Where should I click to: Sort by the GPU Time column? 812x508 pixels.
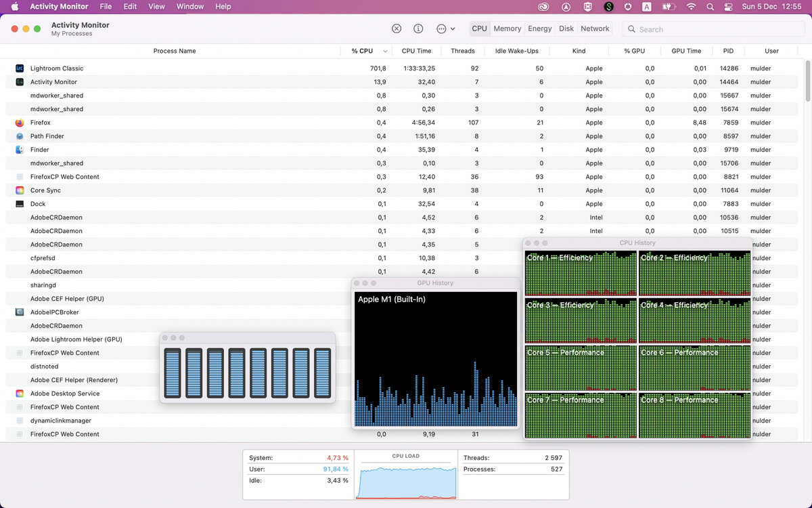(x=686, y=51)
